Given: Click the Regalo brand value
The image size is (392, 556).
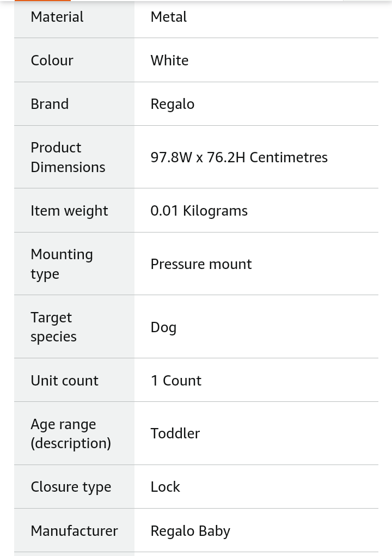Looking at the screenshot, I should pos(173,104).
